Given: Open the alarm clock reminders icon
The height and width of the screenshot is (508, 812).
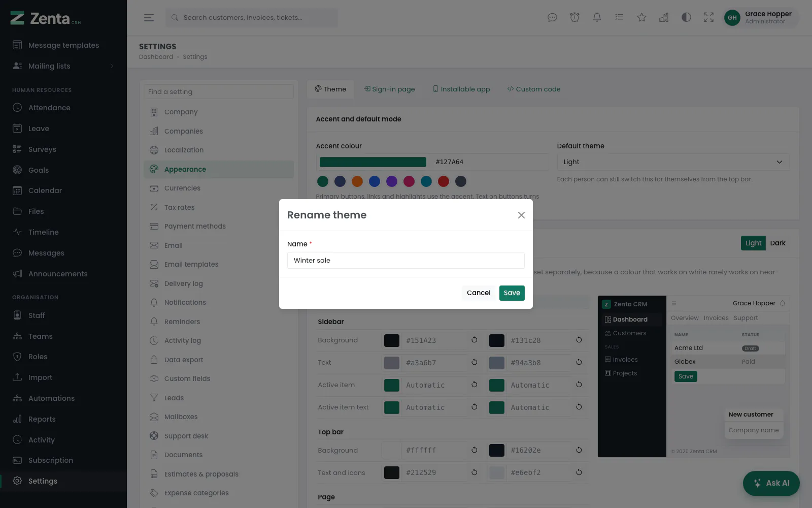Looking at the screenshot, I should 574,18.
